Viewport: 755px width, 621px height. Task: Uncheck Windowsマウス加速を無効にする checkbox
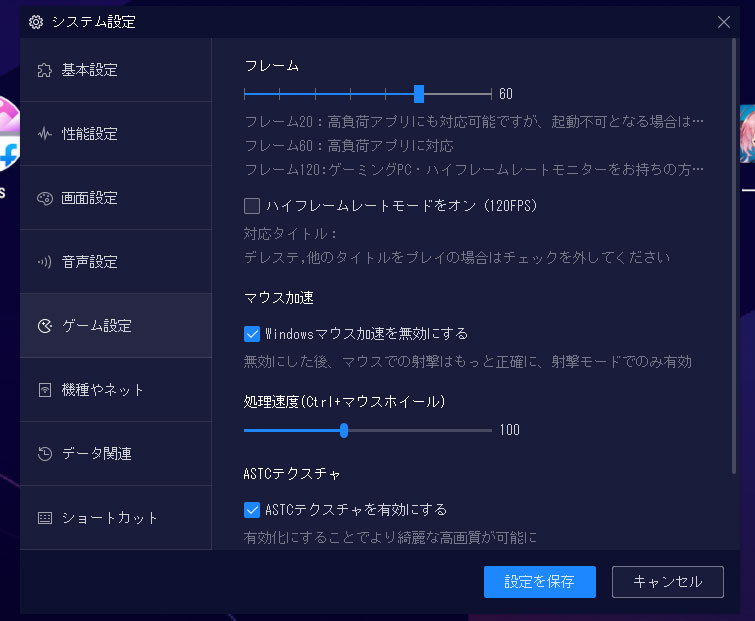[x=252, y=333]
